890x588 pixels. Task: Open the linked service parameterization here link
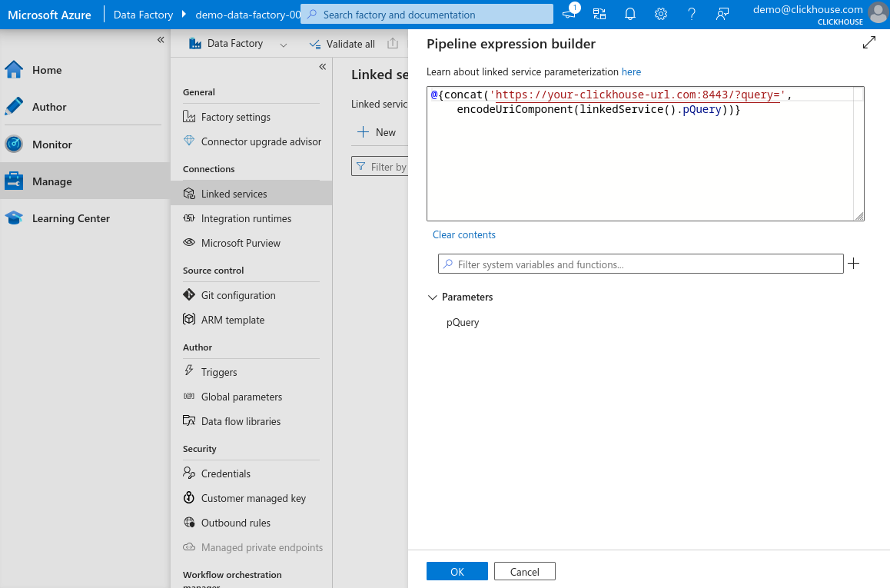pos(631,71)
